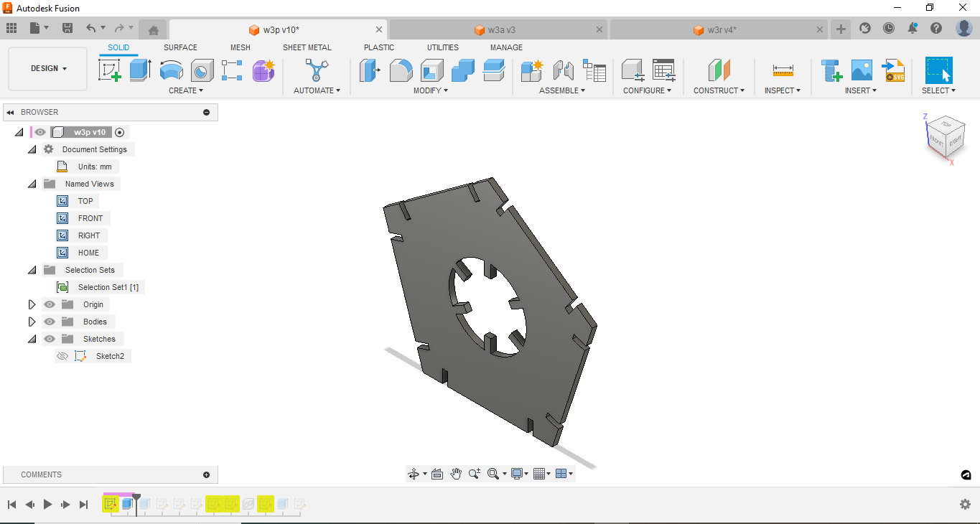Select the Insert SVG tool
The image size is (980, 524).
coord(893,70)
